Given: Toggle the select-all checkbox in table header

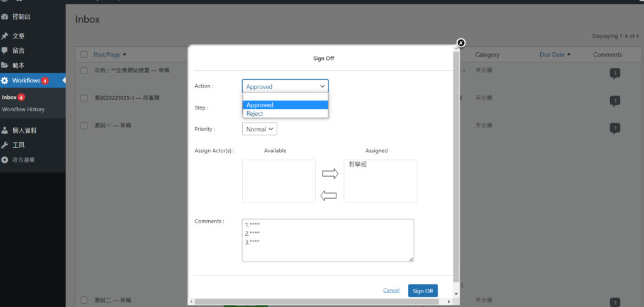Looking at the screenshot, I should pyautogui.click(x=84, y=55).
